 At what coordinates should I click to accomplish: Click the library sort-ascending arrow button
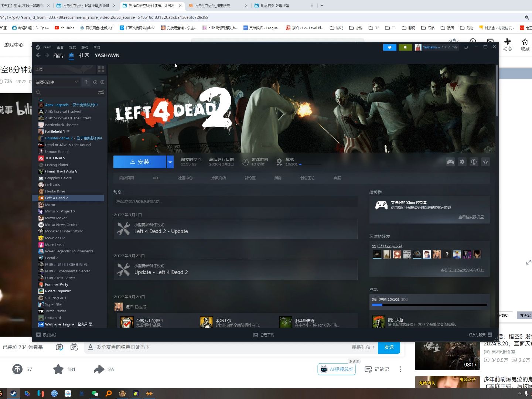(x=86, y=82)
